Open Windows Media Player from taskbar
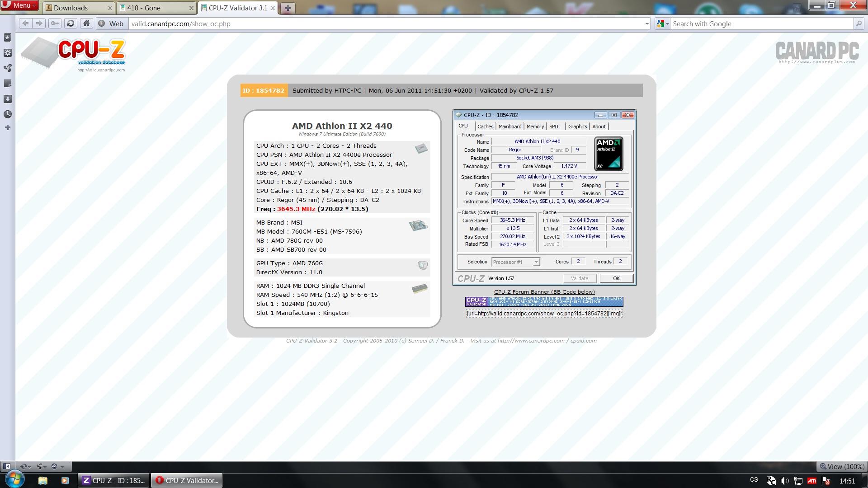The width and height of the screenshot is (868, 488). (x=65, y=480)
